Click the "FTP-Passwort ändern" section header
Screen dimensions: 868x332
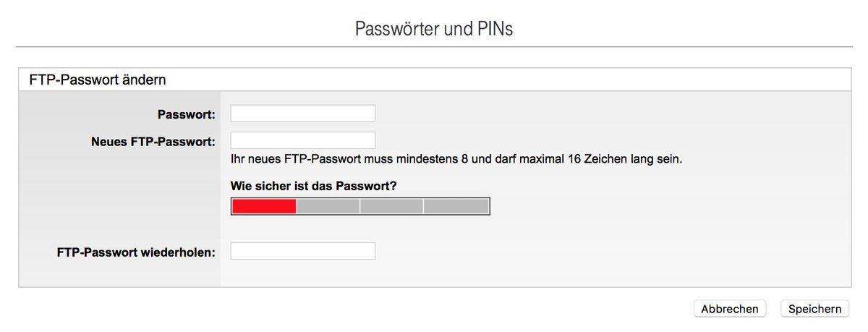[98, 80]
